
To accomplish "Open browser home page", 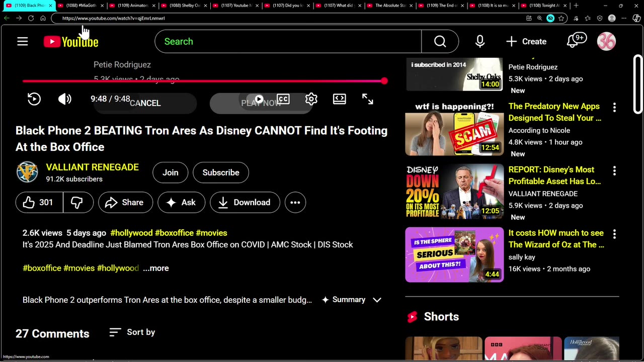I will 43,18.
